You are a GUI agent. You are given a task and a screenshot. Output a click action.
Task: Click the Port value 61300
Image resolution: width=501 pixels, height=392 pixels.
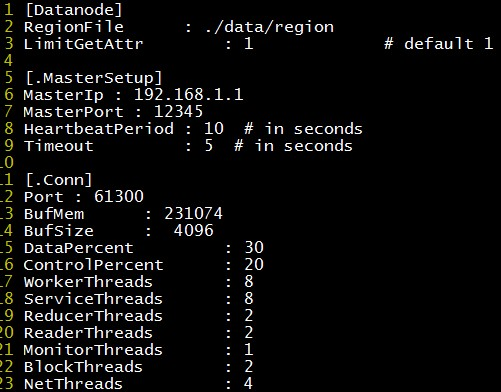[x=119, y=196]
